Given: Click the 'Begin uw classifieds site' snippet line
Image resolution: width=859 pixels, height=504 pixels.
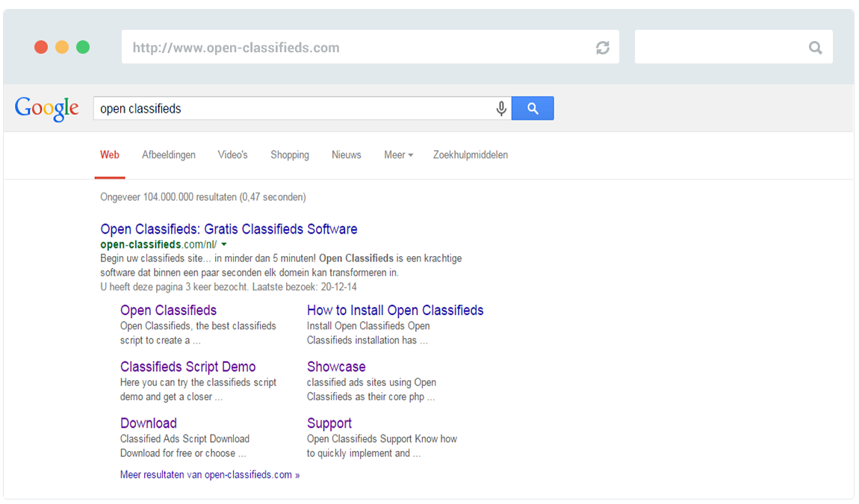Looking at the screenshot, I should click(281, 258).
